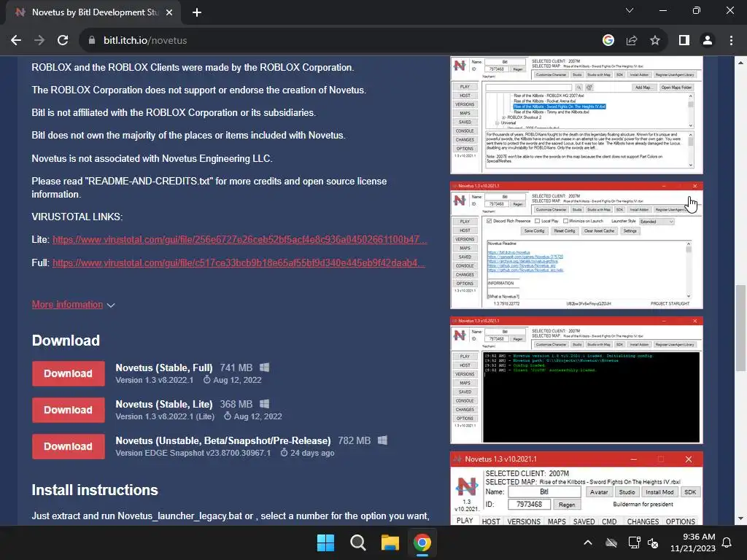Click Windows icon beside Stable Full
Screen dimensions: 747x560
(x=264, y=367)
